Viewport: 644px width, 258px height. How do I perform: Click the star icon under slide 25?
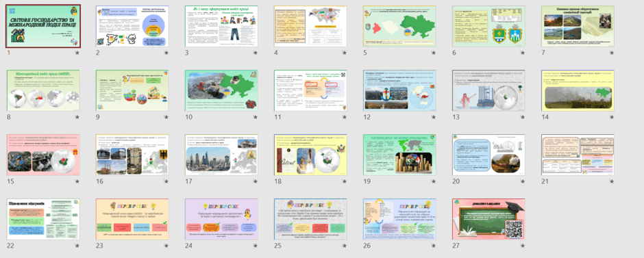(x=344, y=246)
